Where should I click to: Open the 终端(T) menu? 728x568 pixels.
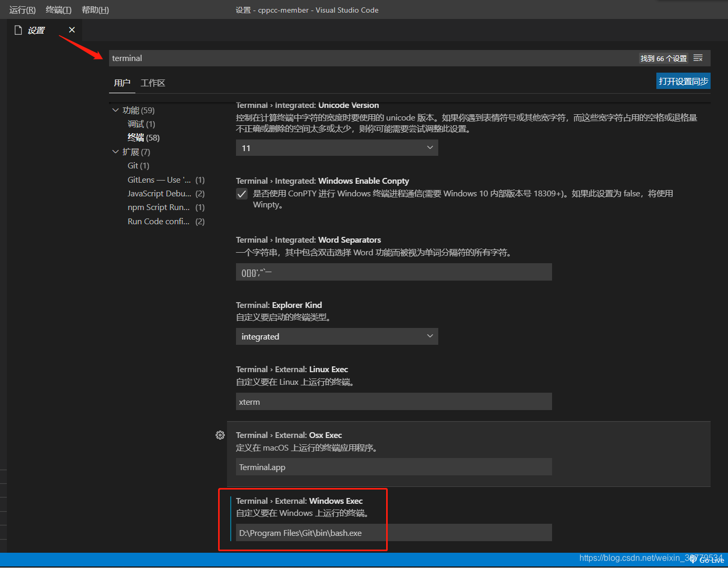pyautogui.click(x=58, y=10)
